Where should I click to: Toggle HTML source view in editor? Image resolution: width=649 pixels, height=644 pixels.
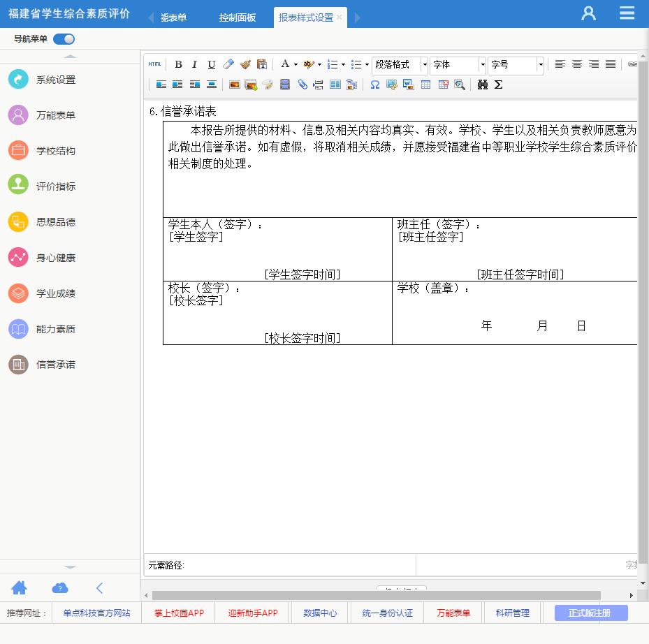pos(154,64)
